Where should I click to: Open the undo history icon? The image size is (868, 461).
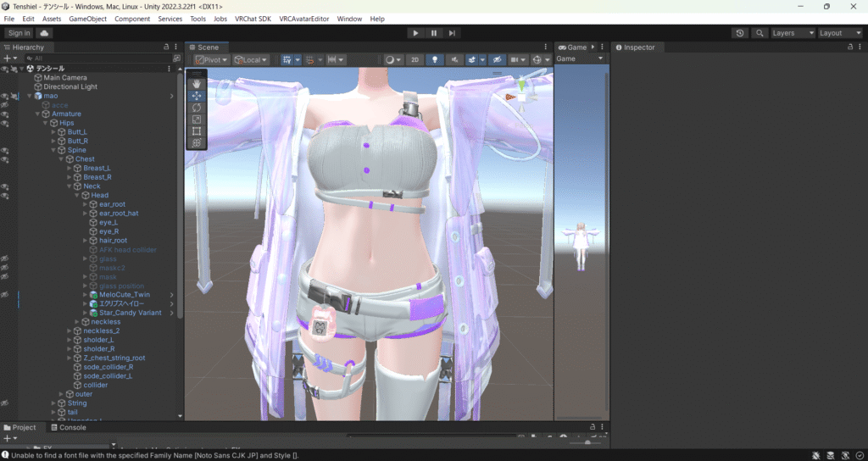click(740, 33)
